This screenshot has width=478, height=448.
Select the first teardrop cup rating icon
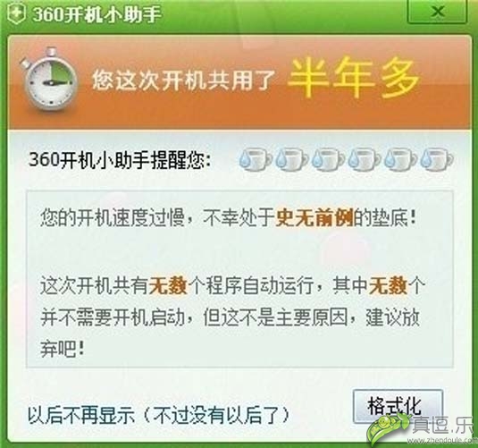pyautogui.click(x=256, y=159)
